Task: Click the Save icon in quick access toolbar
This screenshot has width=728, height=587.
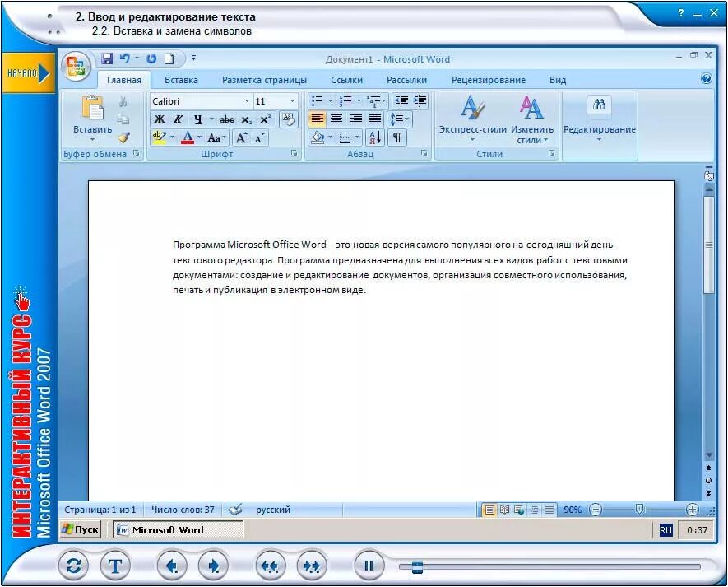Action: pos(107,58)
